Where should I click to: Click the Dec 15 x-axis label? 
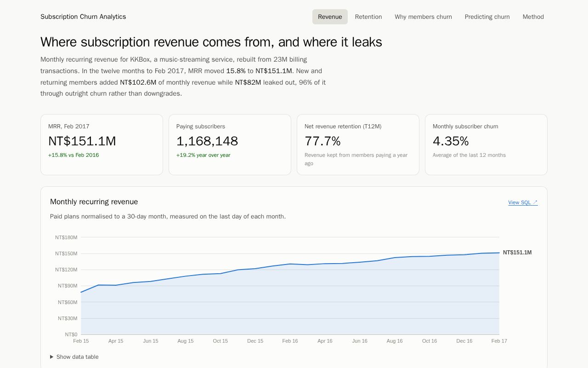click(x=255, y=341)
